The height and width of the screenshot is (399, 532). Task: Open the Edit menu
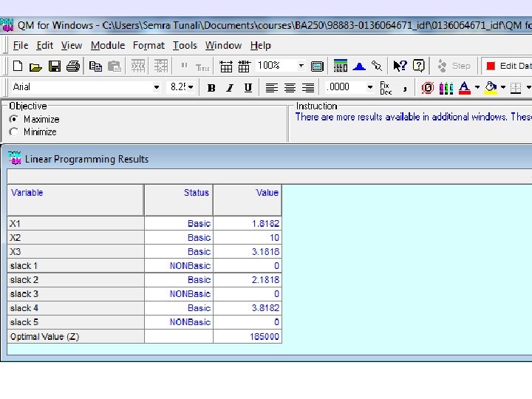[x=45, y=45]
